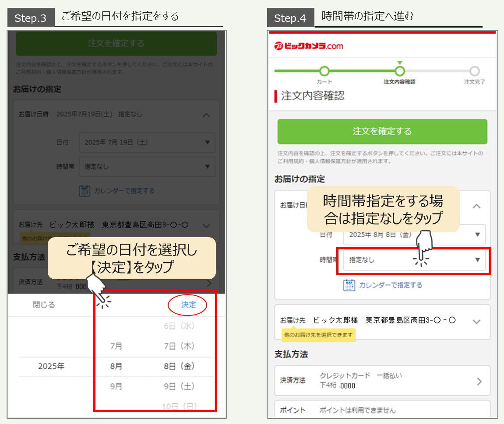This screenshot has height=424, width=504.
Task: Tap the blue 決定 button in picker
Action: (x=189, y=305)
